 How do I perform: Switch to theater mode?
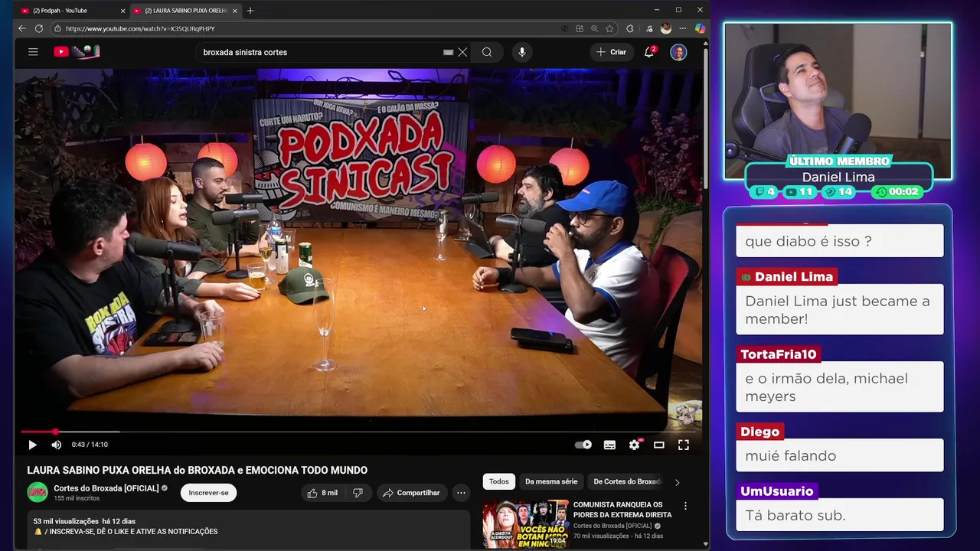click(x=658, y=445)
